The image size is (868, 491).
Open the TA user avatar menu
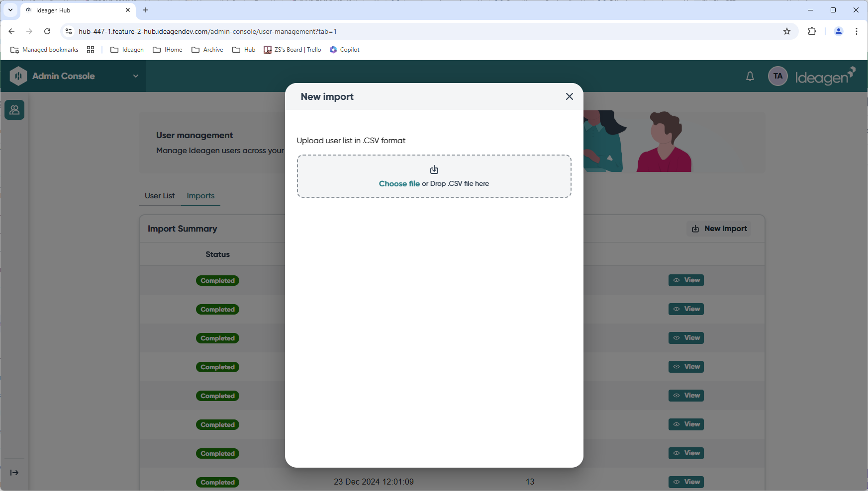[x=778, y=76]
